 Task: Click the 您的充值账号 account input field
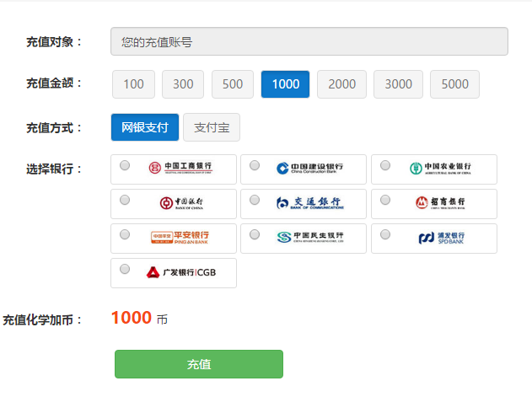tap(309, 41)
